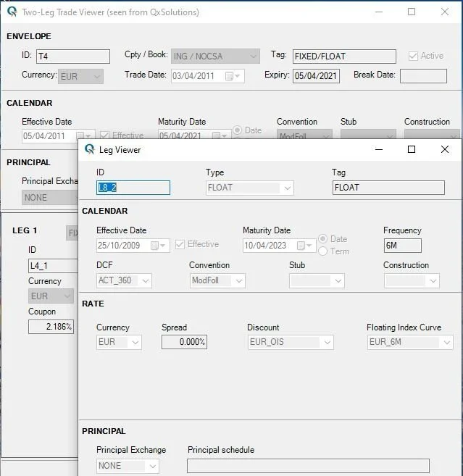Select the Date radio button in Leg Viewer

[x=322, y=239]
